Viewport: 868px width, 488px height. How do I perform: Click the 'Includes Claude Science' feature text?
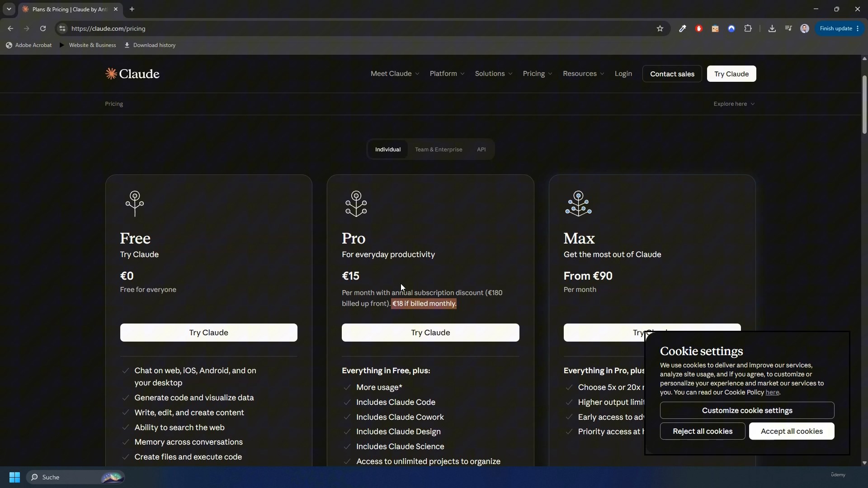click(400, 446)
